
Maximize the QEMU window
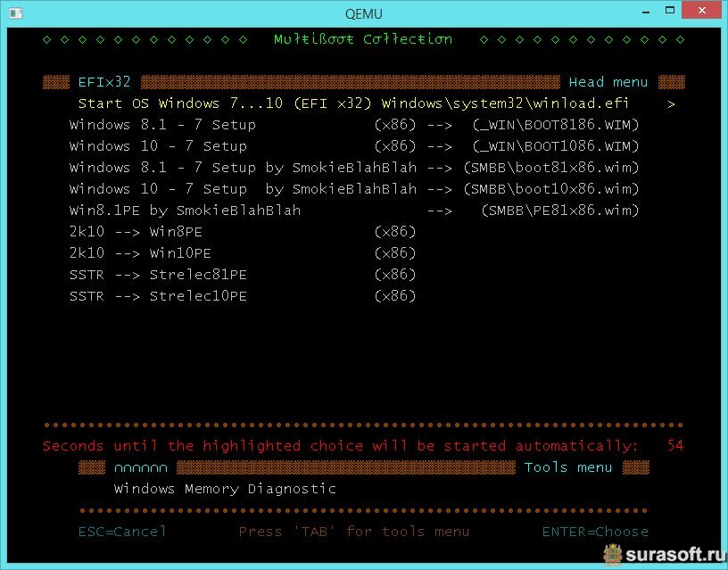coord(669,10)
